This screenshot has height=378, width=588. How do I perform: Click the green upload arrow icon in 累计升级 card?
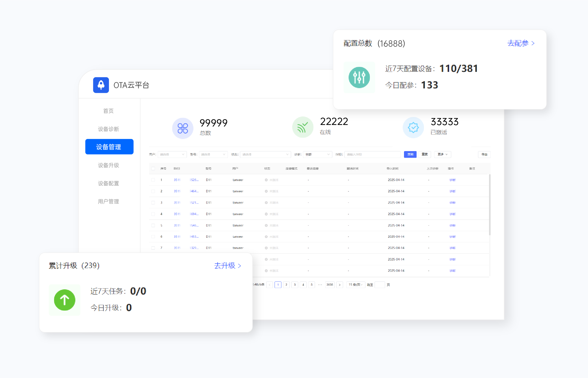[x=64, y=300]
